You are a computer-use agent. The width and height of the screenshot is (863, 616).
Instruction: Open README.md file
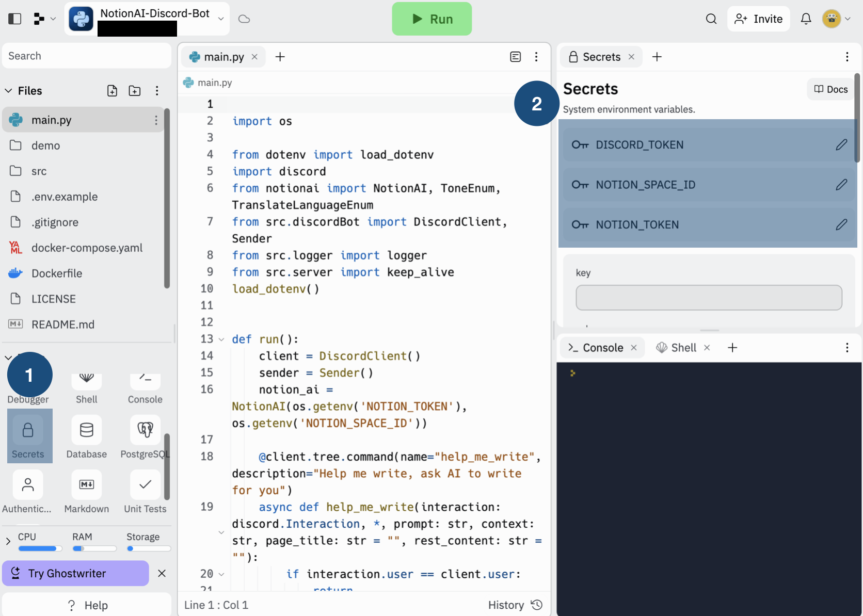coord(83,325)
